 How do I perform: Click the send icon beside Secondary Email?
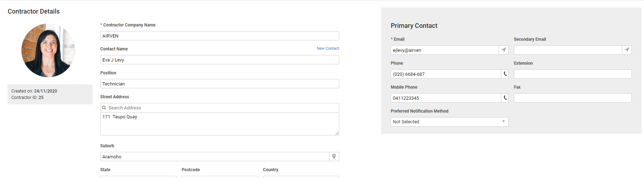pos(627,50)
